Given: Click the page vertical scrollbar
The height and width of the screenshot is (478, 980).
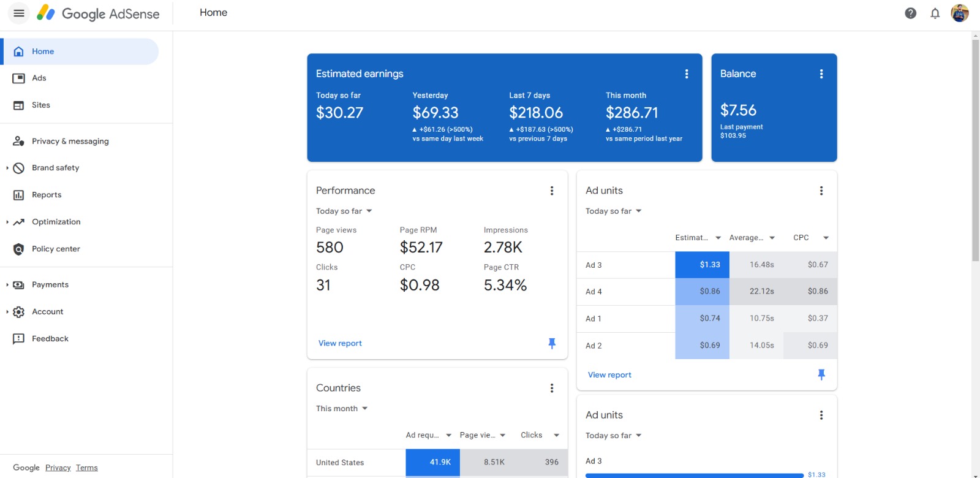Looking at the screenshot, I should point(975,150).
